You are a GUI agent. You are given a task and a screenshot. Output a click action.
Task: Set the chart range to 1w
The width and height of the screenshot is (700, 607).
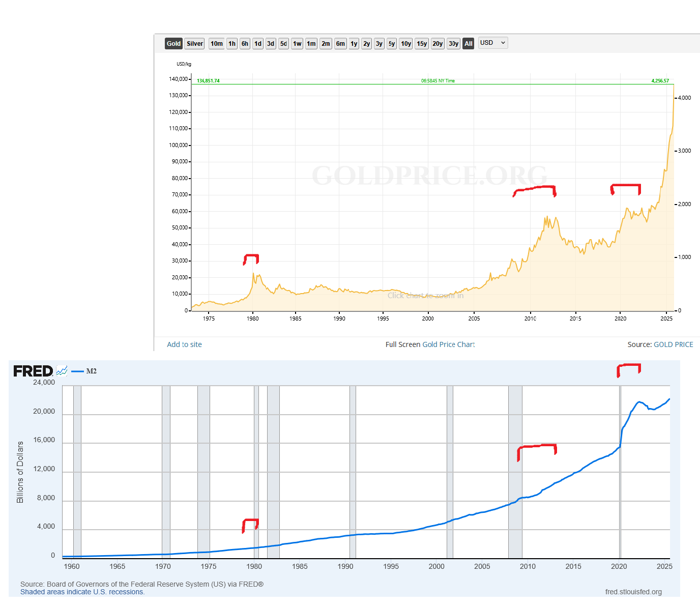[x=298, y=44]
